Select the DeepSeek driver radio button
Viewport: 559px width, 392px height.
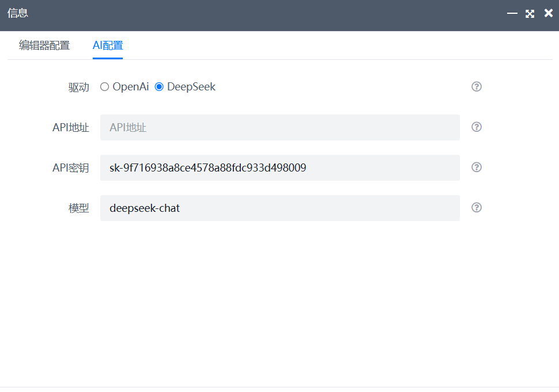pyautogui.click(x=159, y=87)
